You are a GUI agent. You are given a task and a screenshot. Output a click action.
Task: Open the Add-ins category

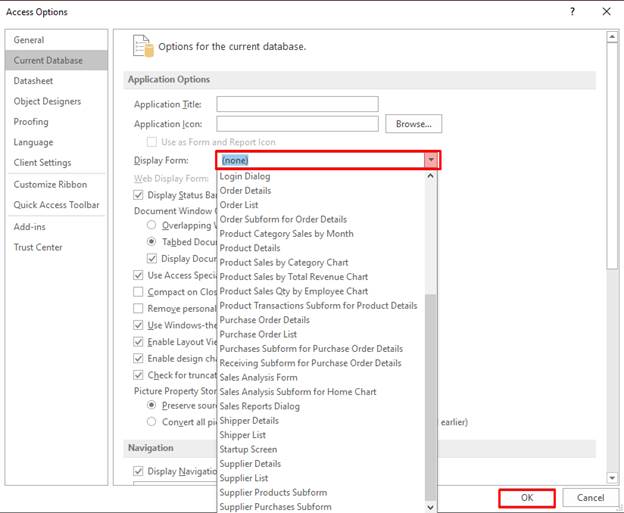(x=56, y=226)
